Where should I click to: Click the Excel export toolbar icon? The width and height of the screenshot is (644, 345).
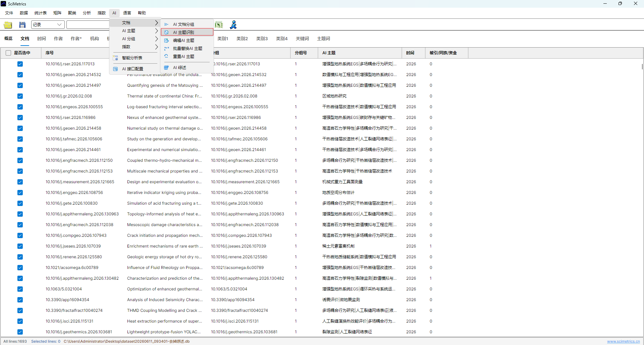coord(219,25)
